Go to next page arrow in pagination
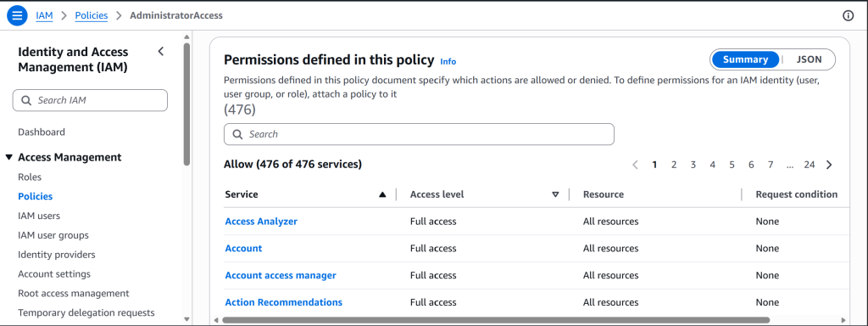 click(829, 165)
